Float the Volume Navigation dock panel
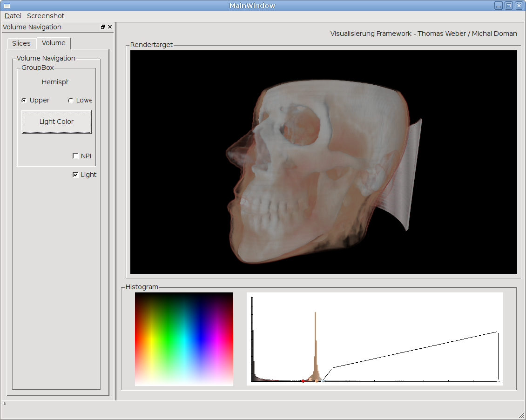 tap(103, 27)
